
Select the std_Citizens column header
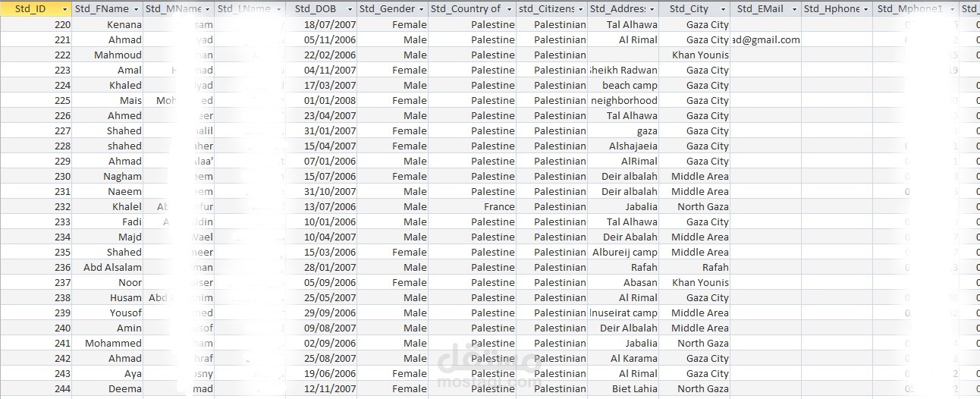pos(546,9)
